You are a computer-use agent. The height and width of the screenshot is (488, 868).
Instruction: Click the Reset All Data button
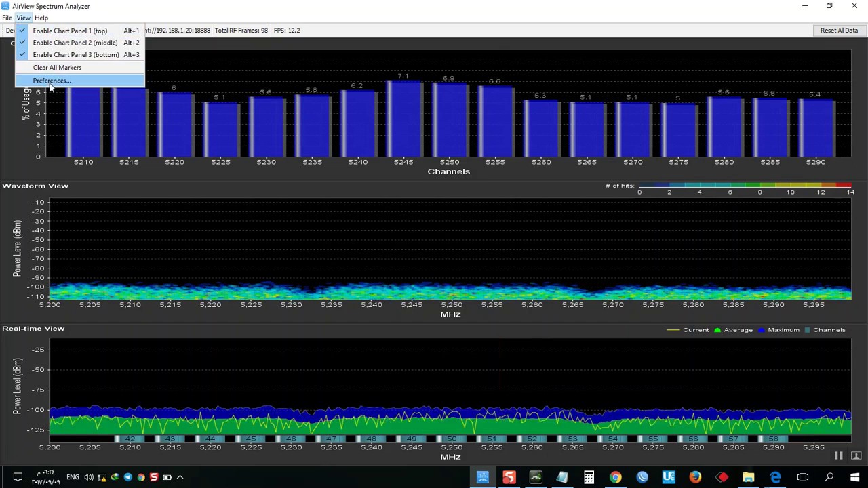pos(839,30)
